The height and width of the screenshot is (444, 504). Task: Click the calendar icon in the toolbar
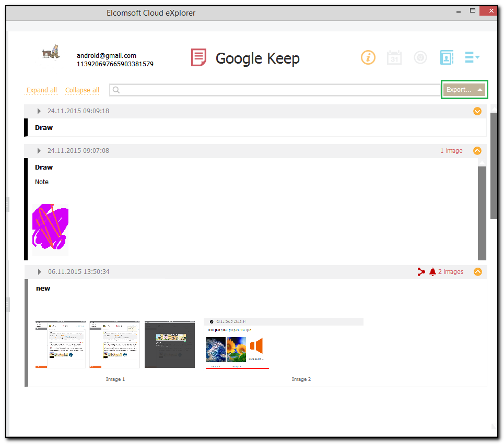pyautogui.click(x=394, y=57)
